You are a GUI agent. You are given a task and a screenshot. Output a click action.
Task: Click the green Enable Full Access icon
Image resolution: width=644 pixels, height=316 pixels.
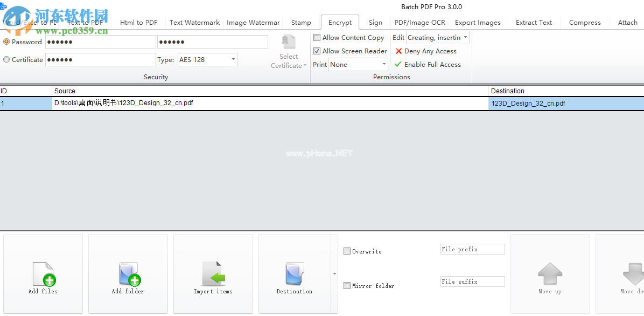[x=398, y=64]
